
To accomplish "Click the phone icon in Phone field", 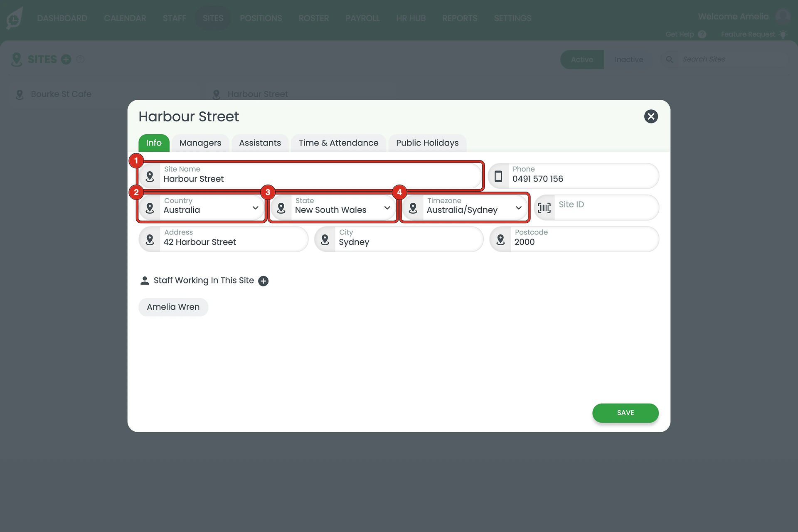I will [x=498, y=176].
